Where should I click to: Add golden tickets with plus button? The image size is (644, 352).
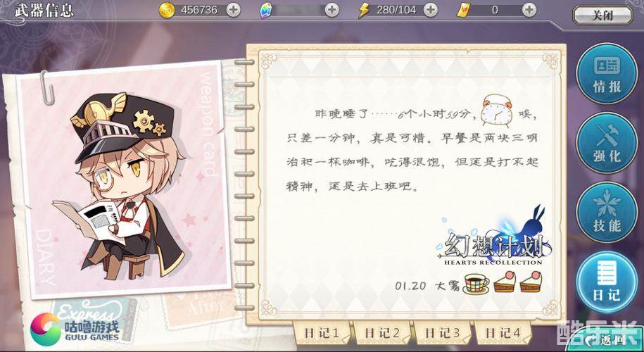[x=529, y=10]
